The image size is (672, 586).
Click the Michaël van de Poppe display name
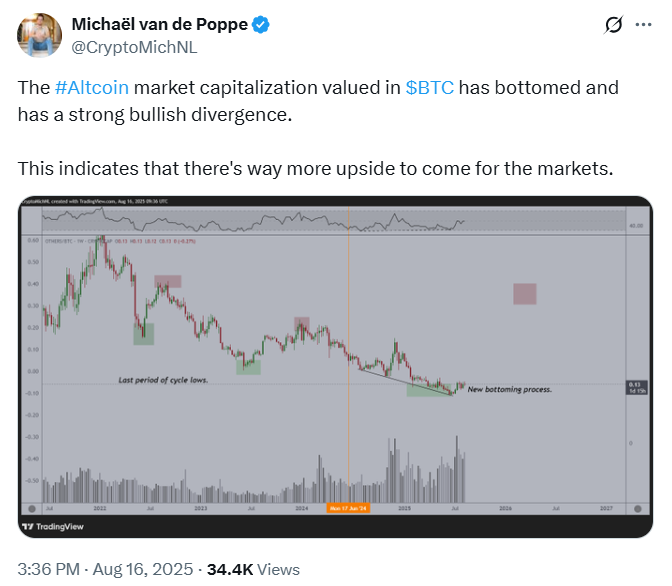point(160,24)
